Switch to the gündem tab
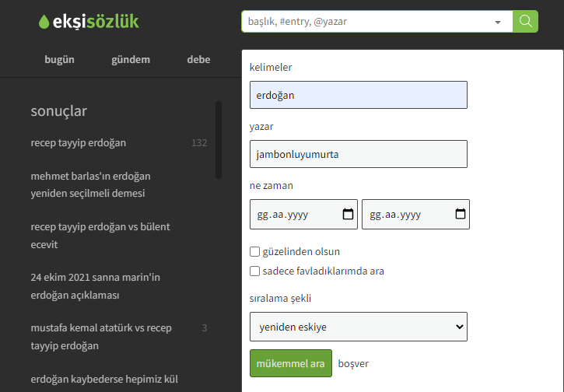The image size is (564, 392). pos(131,59)
